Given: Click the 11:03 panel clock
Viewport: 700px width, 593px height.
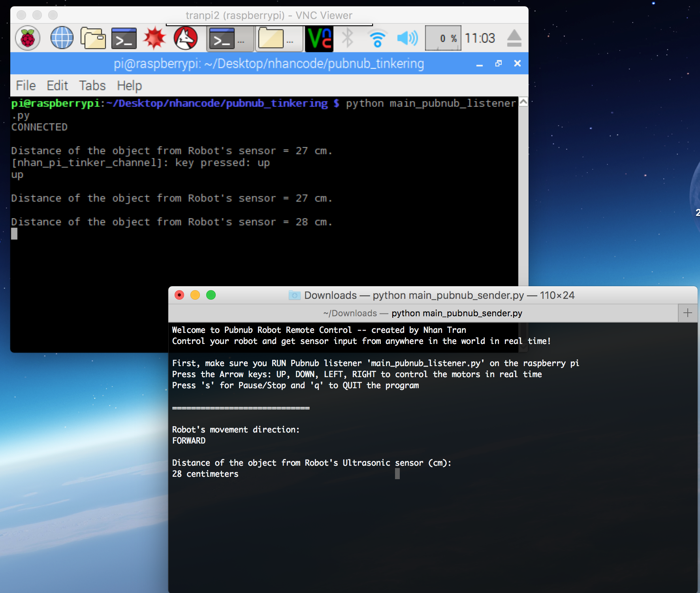Looking at the screenshot, I should point(480,38).
